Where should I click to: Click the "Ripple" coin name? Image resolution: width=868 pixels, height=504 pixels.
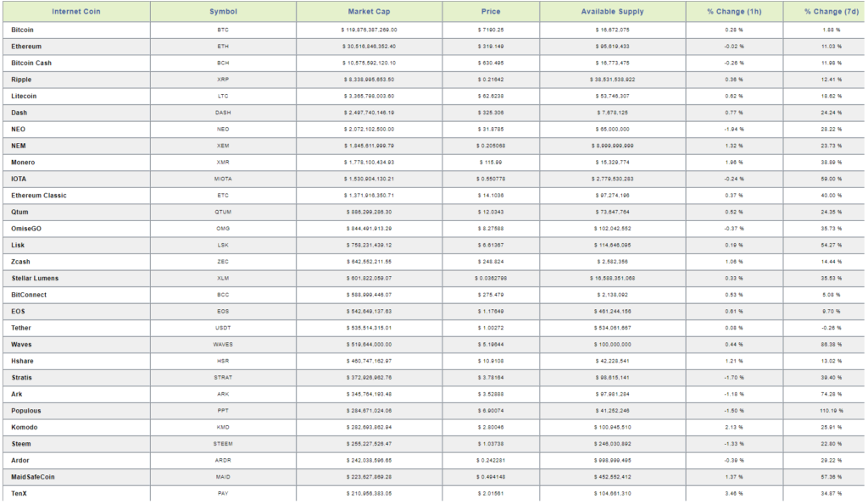point(21,80)
